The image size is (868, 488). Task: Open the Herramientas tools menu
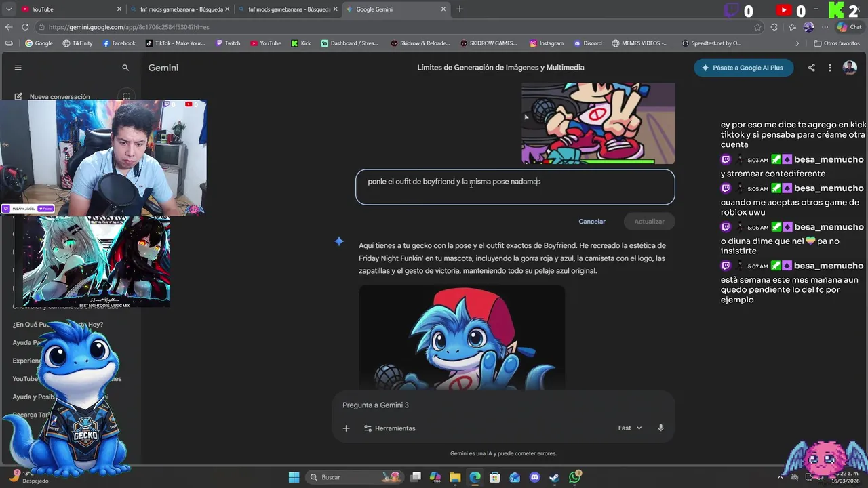pos(390,428)
